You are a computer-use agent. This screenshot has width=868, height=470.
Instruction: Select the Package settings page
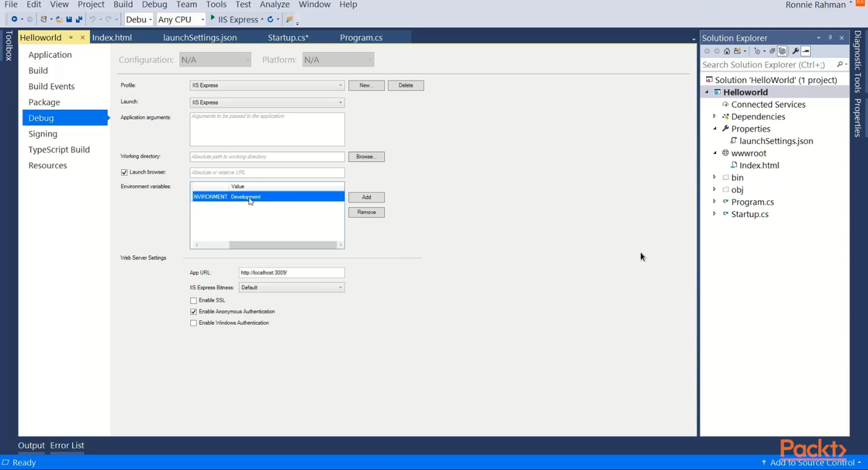pyautogui.click(x=44, y=102)
